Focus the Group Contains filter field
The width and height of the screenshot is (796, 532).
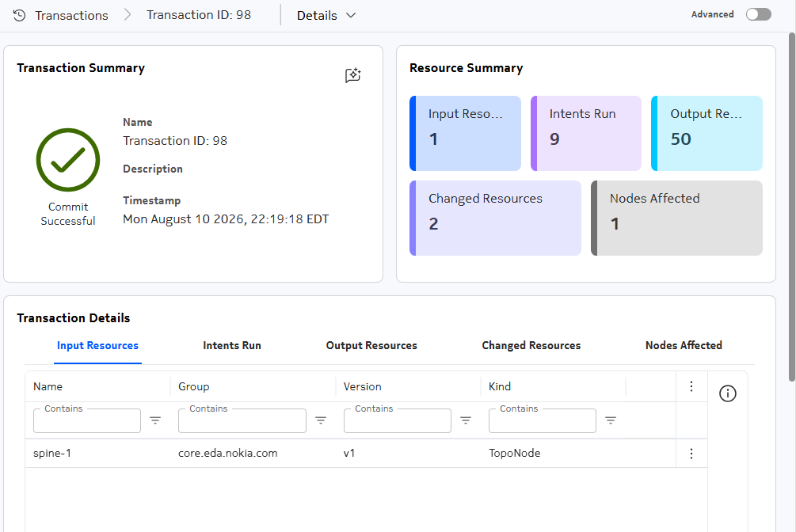[242, 421]
